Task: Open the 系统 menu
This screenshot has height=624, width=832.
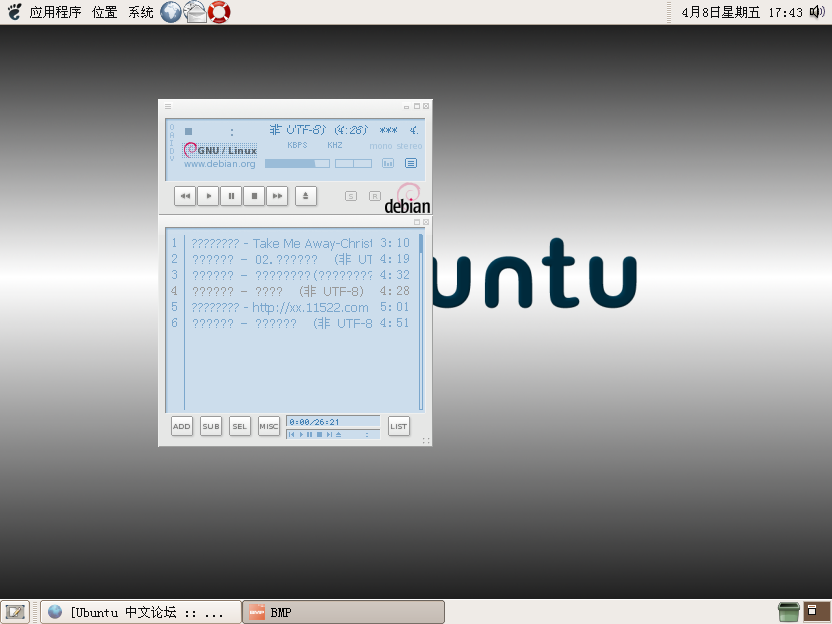Action: coord(141,12)
